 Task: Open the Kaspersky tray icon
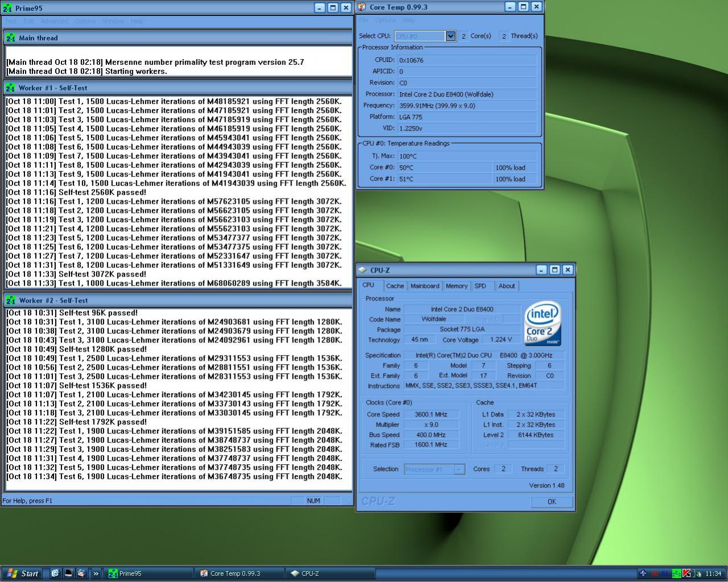(x=687, y=573)
